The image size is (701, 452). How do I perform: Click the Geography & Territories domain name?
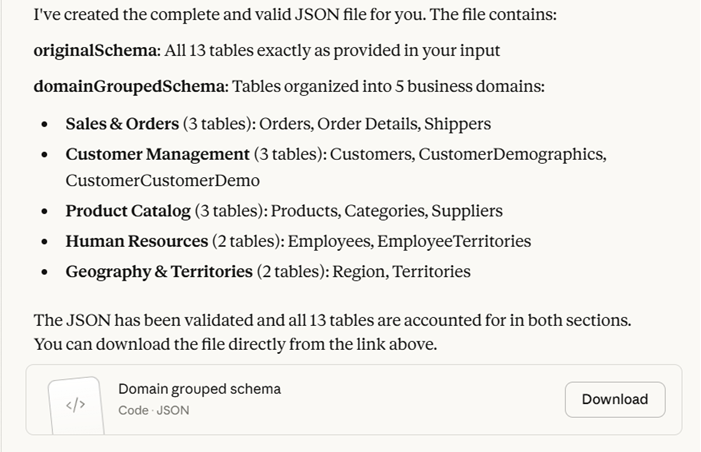pos(158,271)
